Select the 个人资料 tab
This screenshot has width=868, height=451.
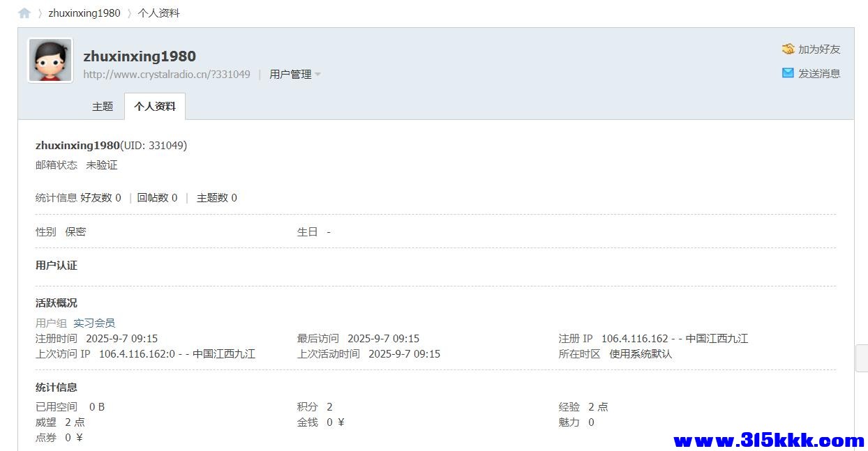click(x=155, y=107)
